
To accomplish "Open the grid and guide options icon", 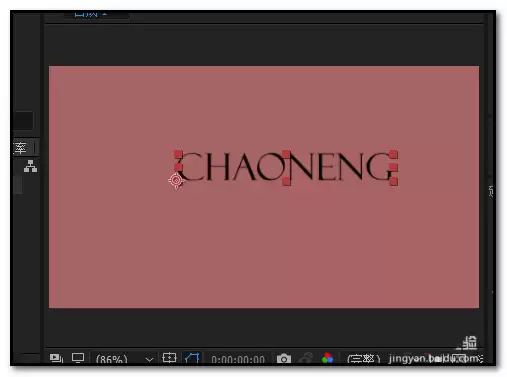I will pyautogui.click(x=169, y=358).
